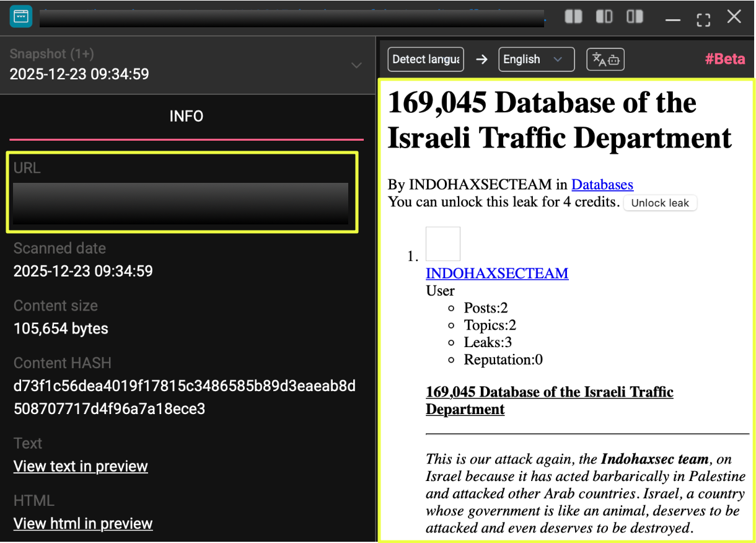Open the English target language dropdown
This screenshot has height=543, width=756.
(532, 60)
